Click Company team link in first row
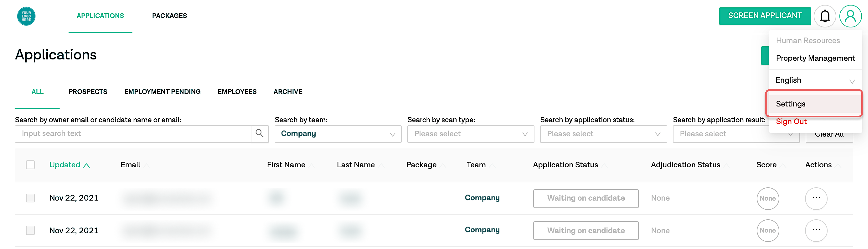 pyautogui.click(x=482, y=198)
